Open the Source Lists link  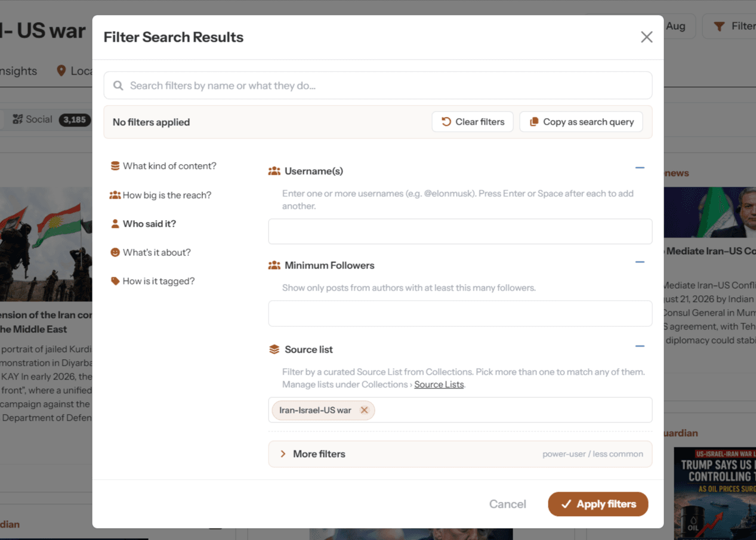click(439, 384)
